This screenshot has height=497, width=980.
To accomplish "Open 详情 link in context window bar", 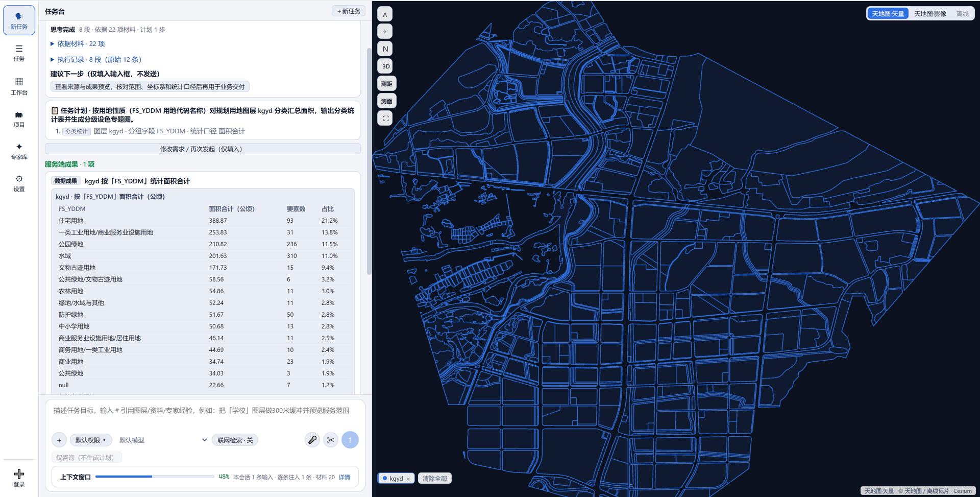I will (x=345, y=477).
